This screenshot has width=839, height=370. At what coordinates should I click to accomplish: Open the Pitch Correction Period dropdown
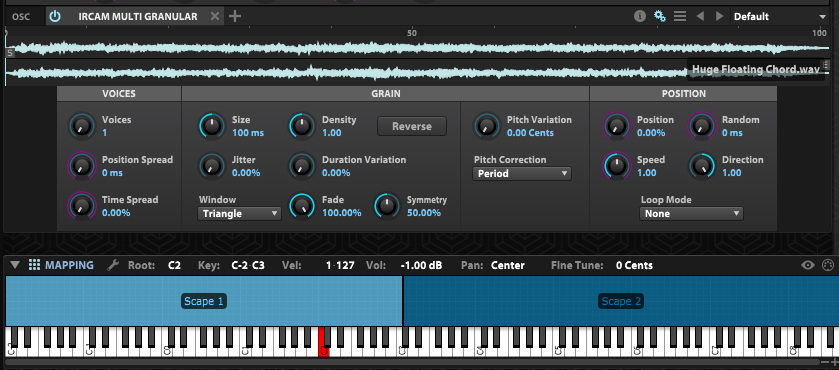click(x=522, y=173)
